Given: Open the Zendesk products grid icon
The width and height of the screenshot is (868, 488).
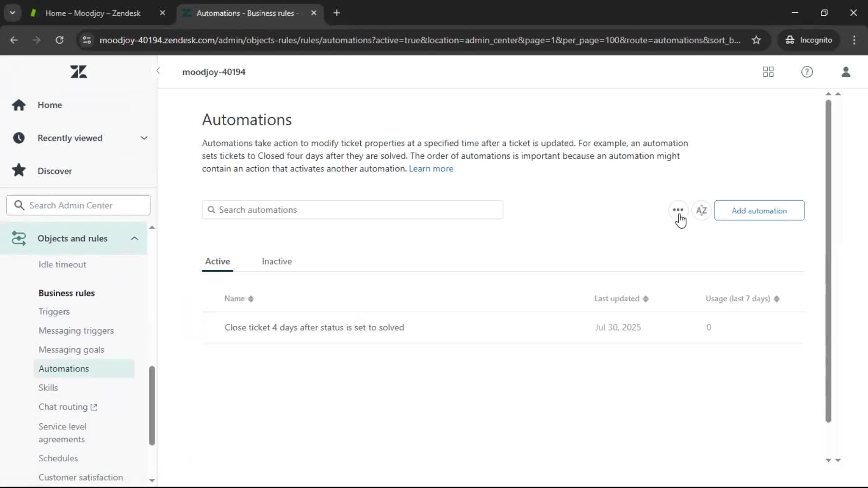Looking at the screenshot, I should [768, 72].
